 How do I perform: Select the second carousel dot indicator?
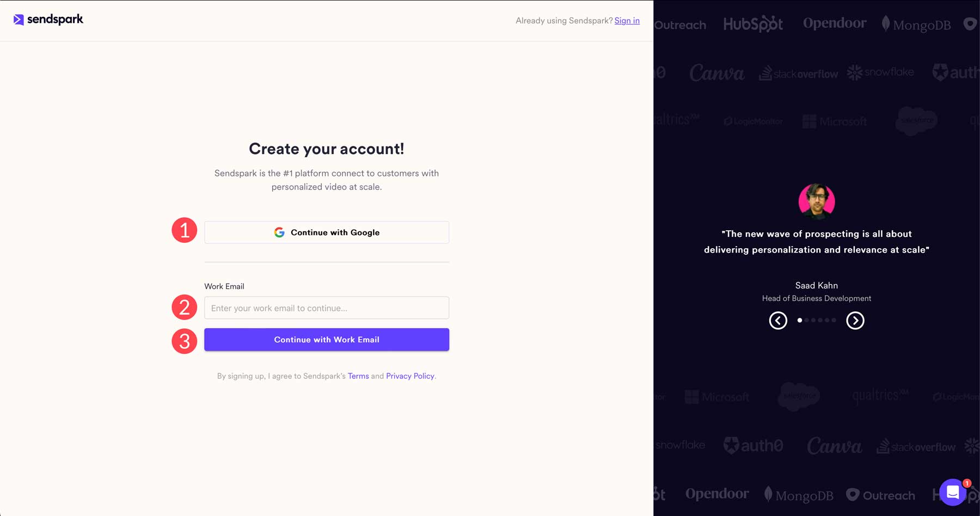click(806, 320)
